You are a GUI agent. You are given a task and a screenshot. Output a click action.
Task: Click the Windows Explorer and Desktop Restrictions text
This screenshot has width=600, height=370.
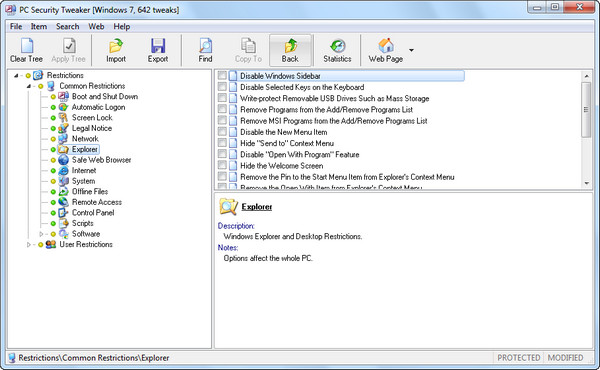coord(293,236)
